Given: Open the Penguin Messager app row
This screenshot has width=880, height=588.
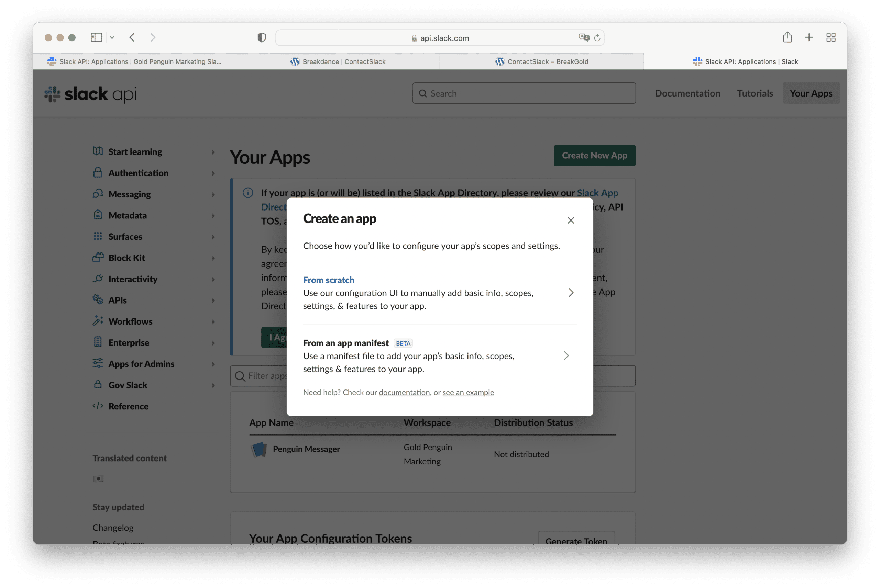Looking at the screenshot, I should point(432,454).
